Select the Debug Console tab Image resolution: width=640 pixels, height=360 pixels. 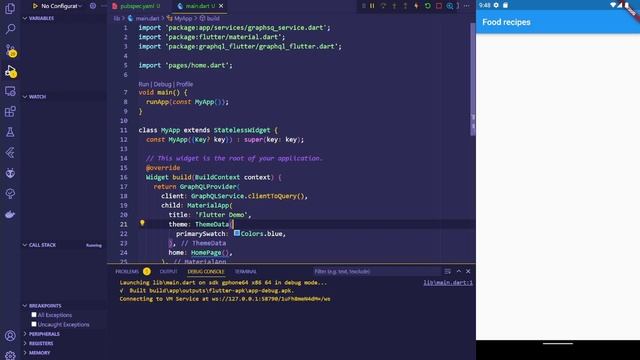pos(206,271)
